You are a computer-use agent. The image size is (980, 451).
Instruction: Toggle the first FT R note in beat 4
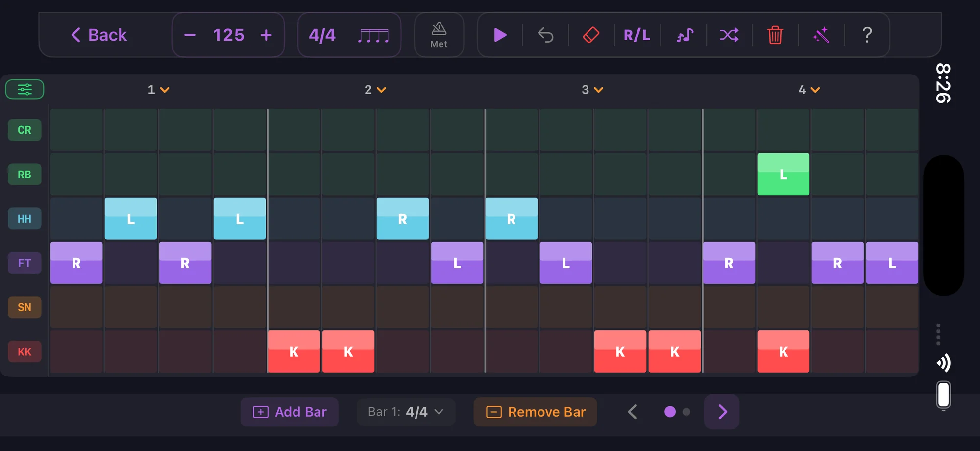point(729,263)
